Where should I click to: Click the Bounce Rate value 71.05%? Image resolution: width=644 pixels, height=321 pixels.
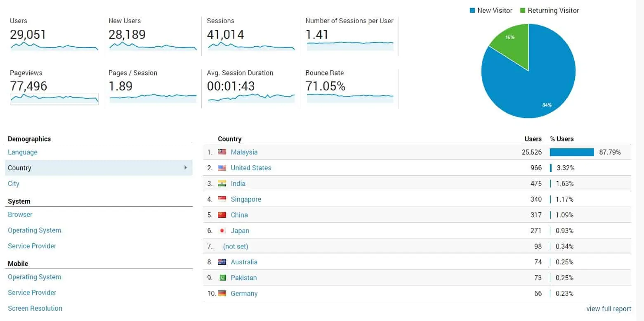[326, 86]
